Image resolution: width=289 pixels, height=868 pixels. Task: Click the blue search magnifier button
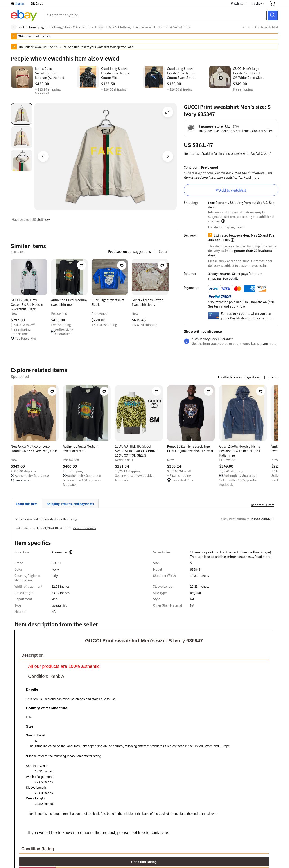tap(273, 15)
